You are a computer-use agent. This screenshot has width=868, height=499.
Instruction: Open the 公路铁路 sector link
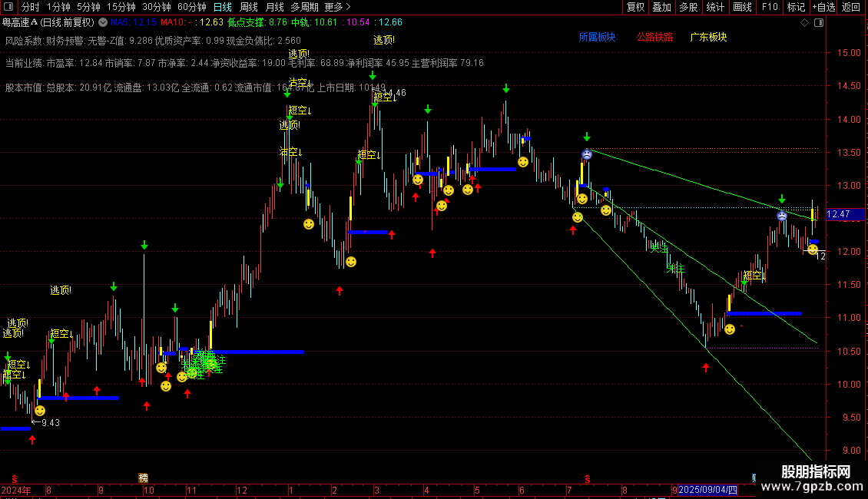pyautogui.click(x=654, y=37)
